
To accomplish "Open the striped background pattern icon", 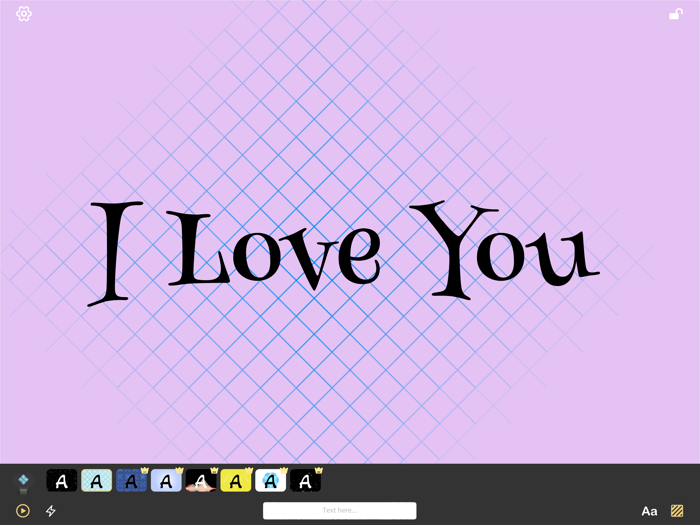I will [x=677, y=510].
